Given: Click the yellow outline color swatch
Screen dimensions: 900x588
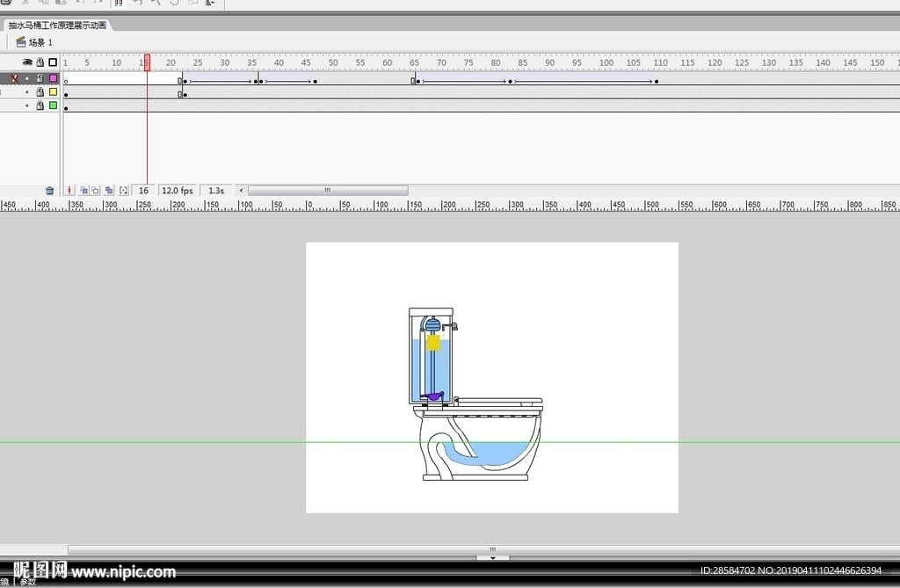Looking at the screenshot, I should click(54, 92).
